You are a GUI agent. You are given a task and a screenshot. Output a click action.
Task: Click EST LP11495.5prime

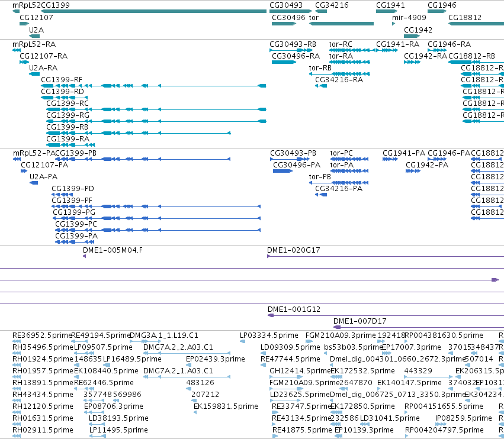[118, 430]
